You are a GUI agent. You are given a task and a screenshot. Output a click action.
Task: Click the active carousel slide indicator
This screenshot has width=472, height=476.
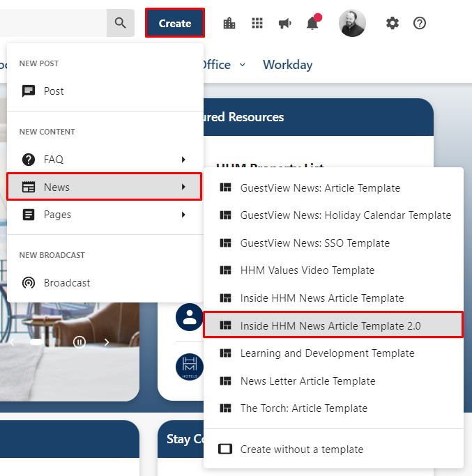36,342
